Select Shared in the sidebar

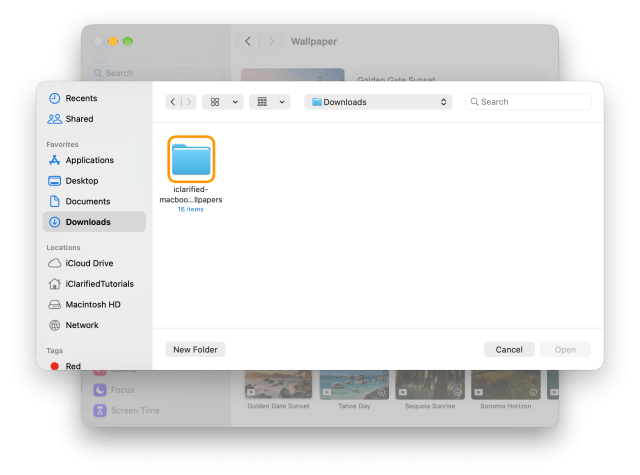94,119
